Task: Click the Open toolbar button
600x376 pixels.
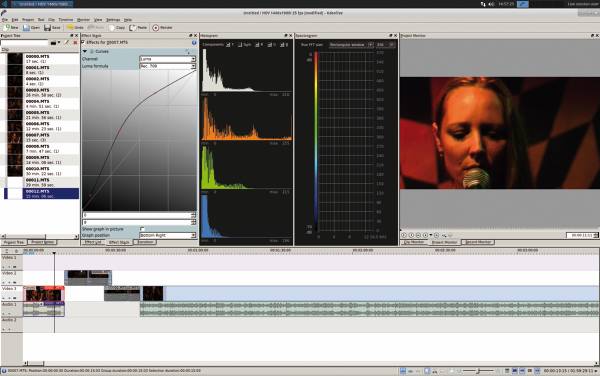Action: 32,28
